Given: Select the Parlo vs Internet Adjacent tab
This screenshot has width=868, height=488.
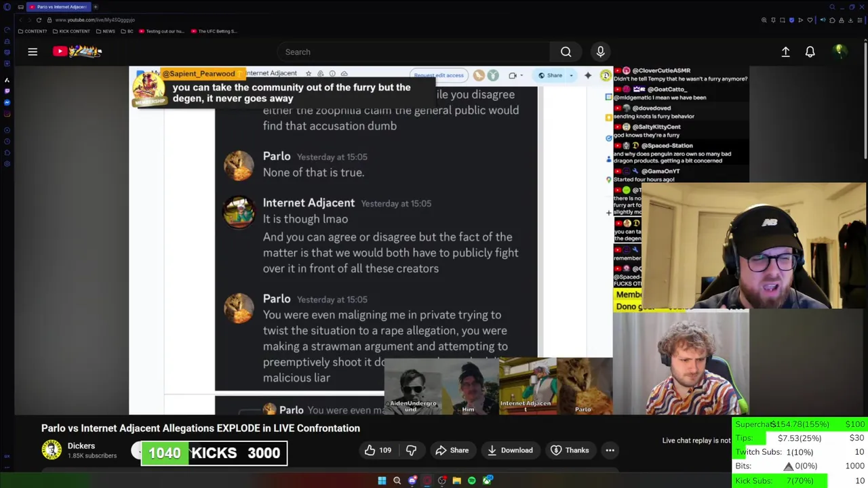Looking at the screenshot, I should click(59, 7).
